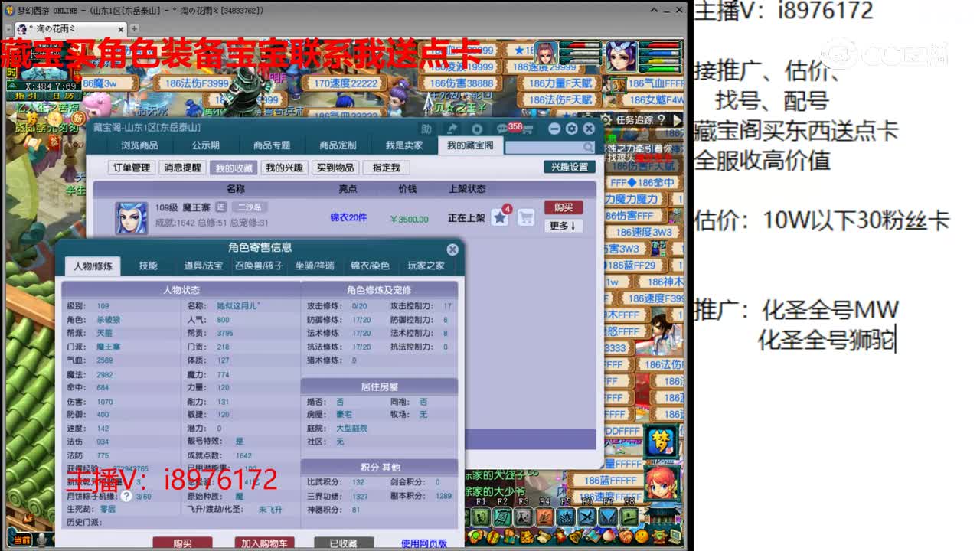
Task: Open the settings gear on the 藏宝阁 titlebar
Action: (x=571, y=129)
